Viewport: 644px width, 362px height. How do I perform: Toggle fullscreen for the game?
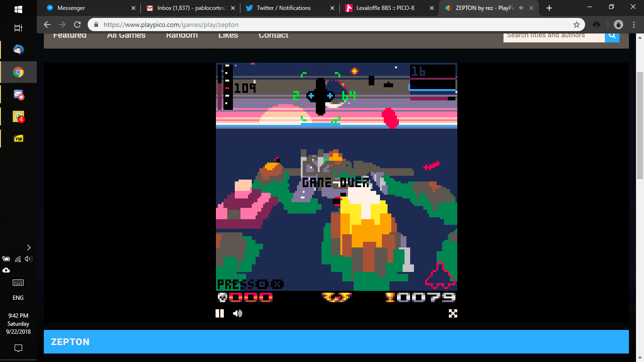point(453,313)
